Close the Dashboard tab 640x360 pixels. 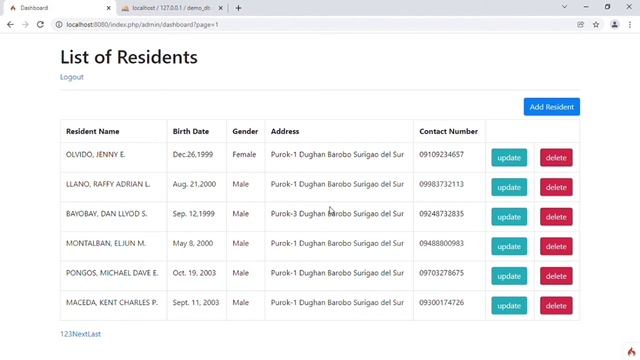(x=109, y=8)
